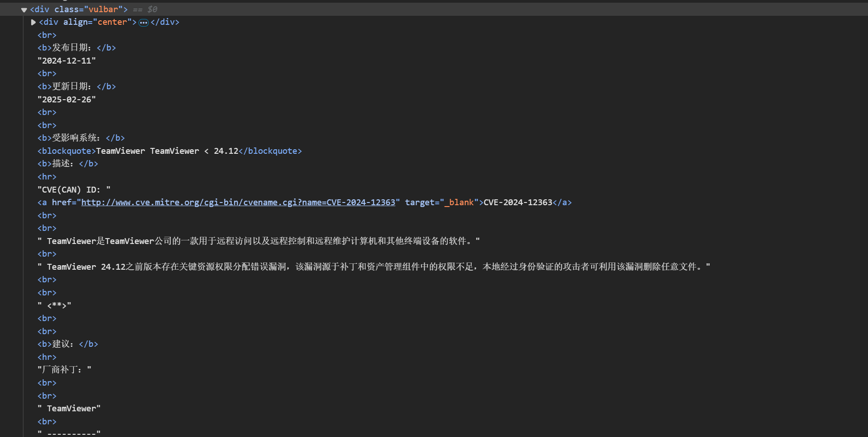This screenshot has width=868, height=437.
Task: Select the 受影响系统 bold tag row
Action: point(81,138)
